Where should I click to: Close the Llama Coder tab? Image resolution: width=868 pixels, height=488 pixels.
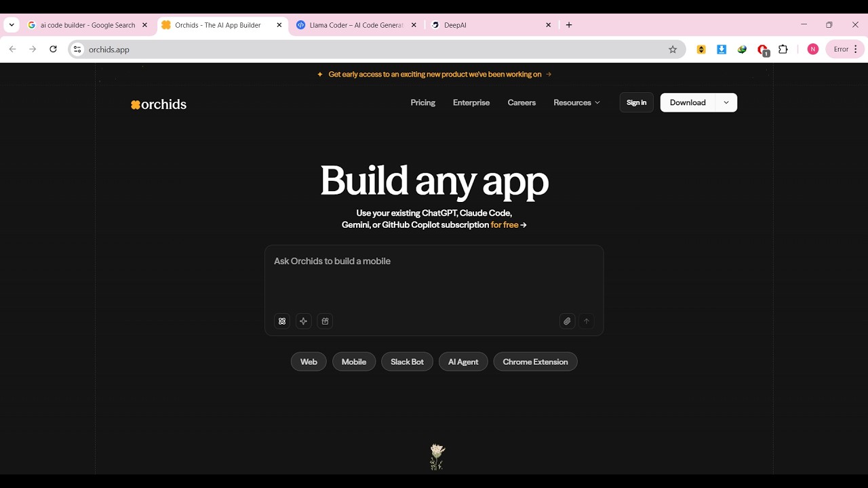click(x=414, y=25)
